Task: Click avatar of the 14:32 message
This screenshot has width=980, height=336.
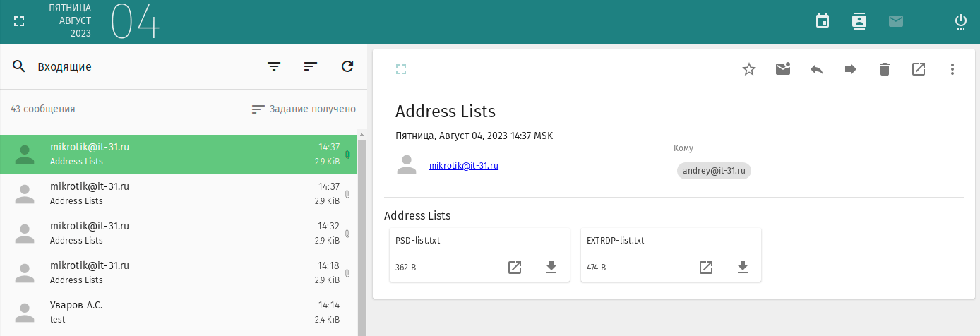Action: (25, 233)
